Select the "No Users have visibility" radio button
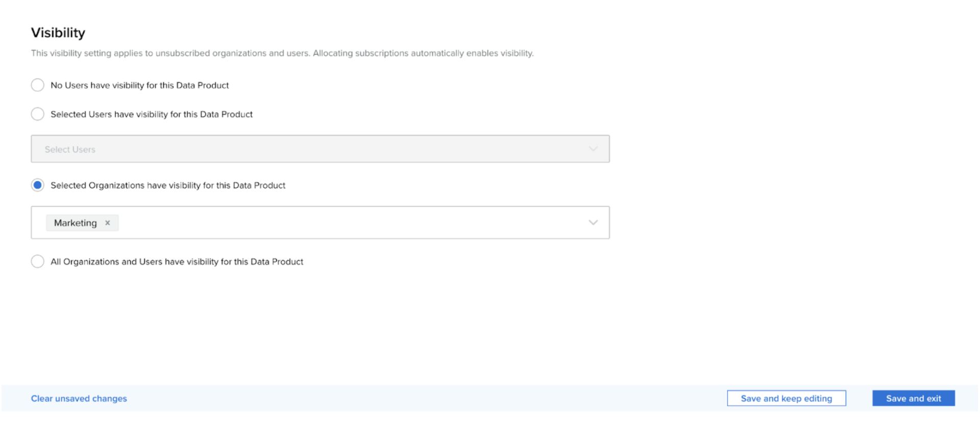The width and height of the screenshot is (980, 426). tap(38, 85)
